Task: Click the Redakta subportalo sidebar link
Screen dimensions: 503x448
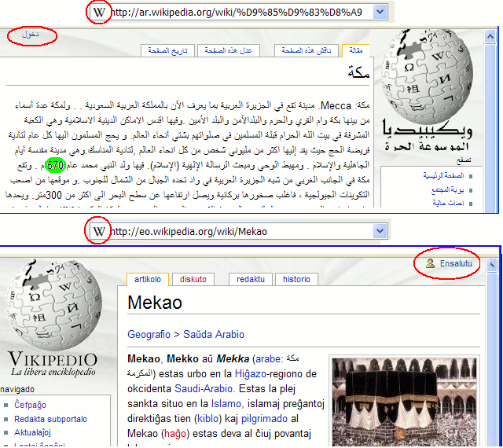Action: 50,419
